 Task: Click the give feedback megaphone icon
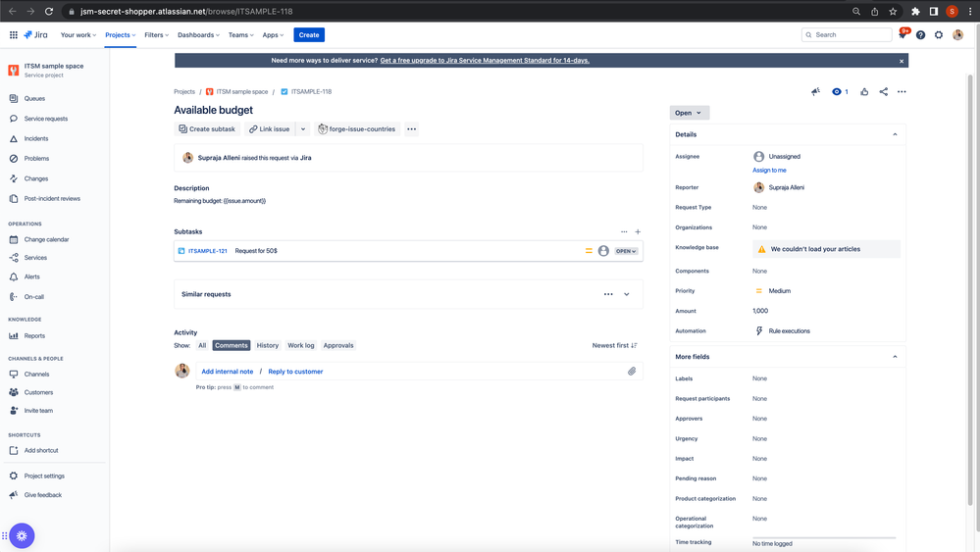tap(815, 92)
